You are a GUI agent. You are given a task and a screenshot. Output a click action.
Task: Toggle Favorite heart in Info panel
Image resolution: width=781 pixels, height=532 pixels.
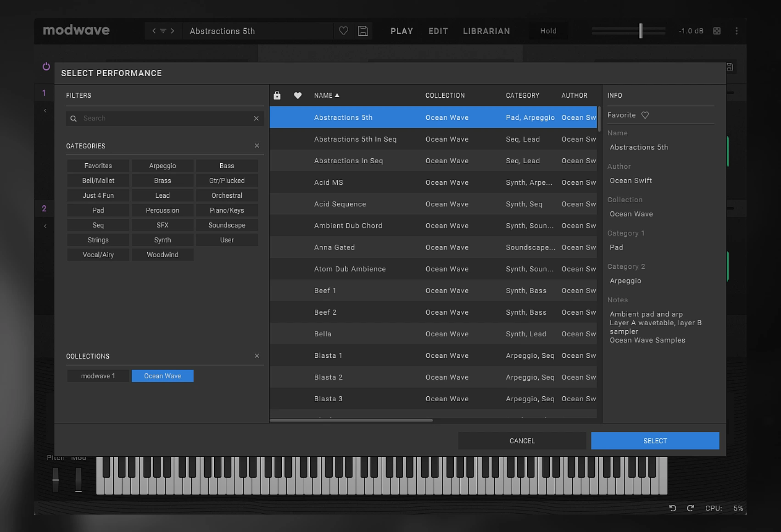pyautogui.click(x=645, y=115)
